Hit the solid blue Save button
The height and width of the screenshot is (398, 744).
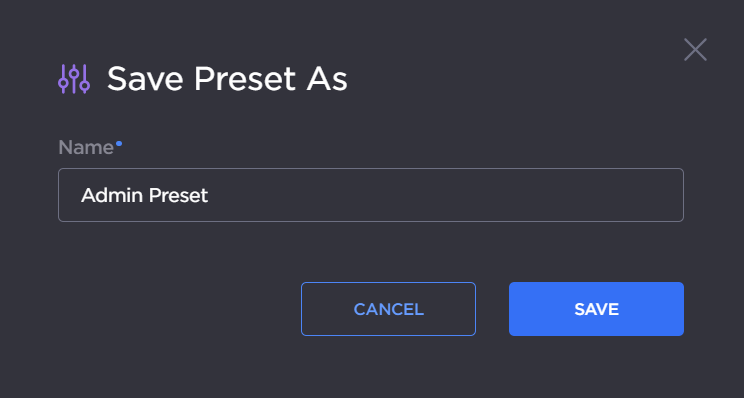click(x=596, y=309)
